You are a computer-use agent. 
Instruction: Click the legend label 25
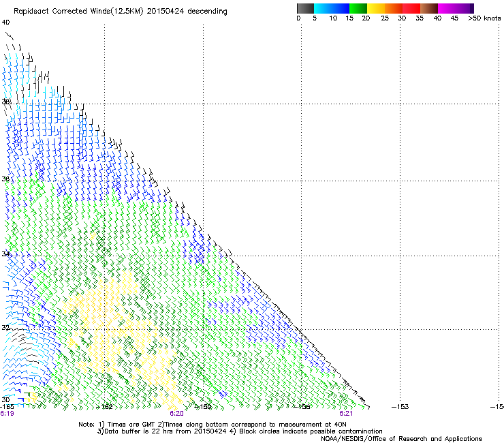click(385, 18)
